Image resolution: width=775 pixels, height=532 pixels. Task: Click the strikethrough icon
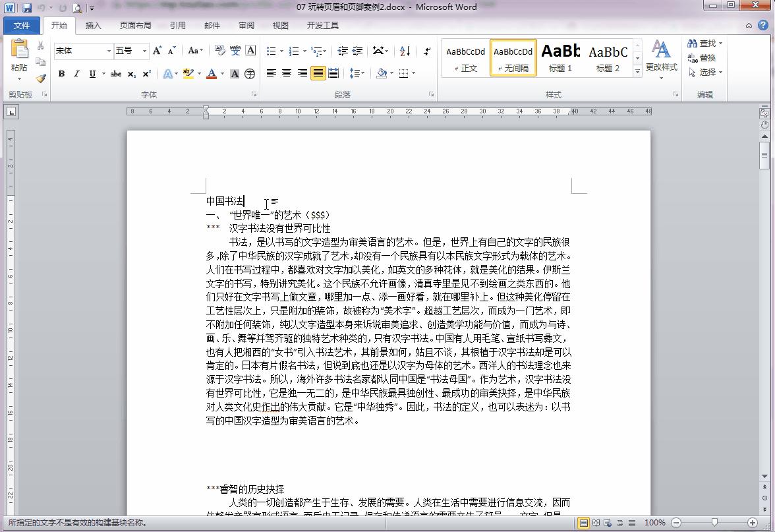[x=115, y=74]
